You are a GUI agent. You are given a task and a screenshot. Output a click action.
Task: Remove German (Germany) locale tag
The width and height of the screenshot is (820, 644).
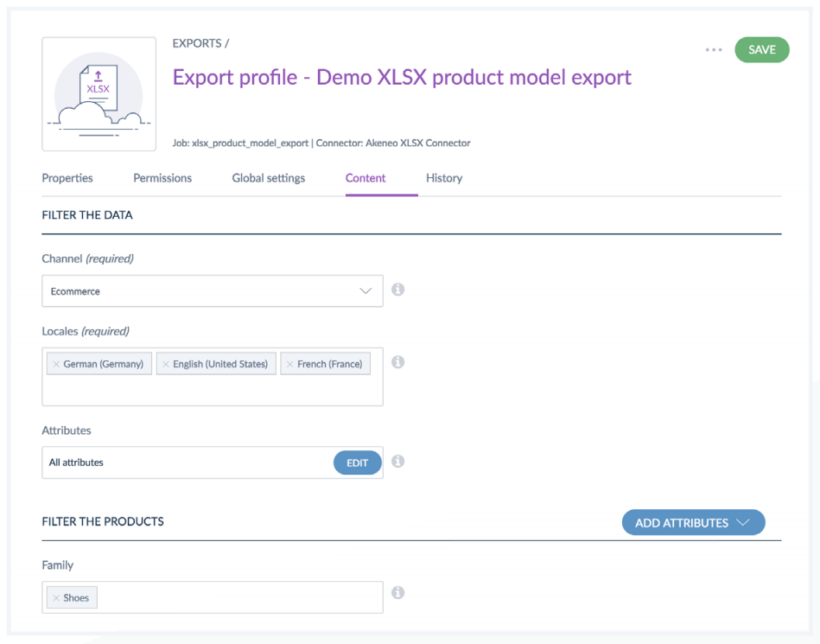coord(56,365)
